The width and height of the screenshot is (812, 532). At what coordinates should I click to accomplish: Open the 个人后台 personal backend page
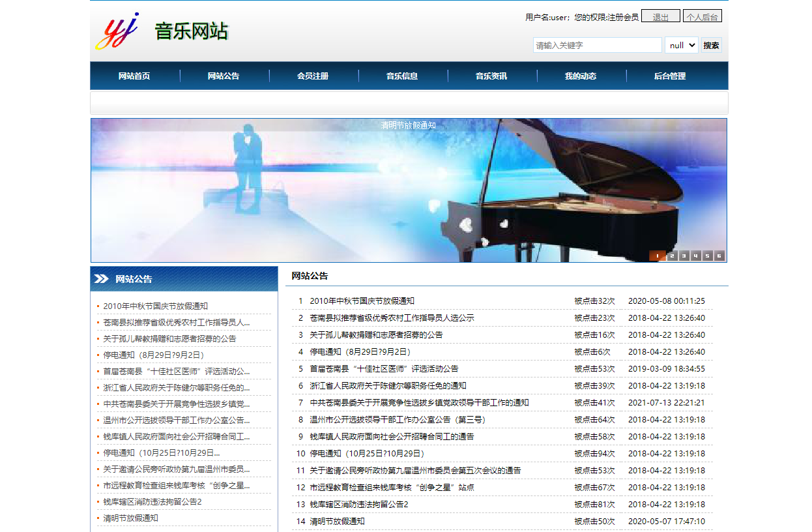point(704,16)
